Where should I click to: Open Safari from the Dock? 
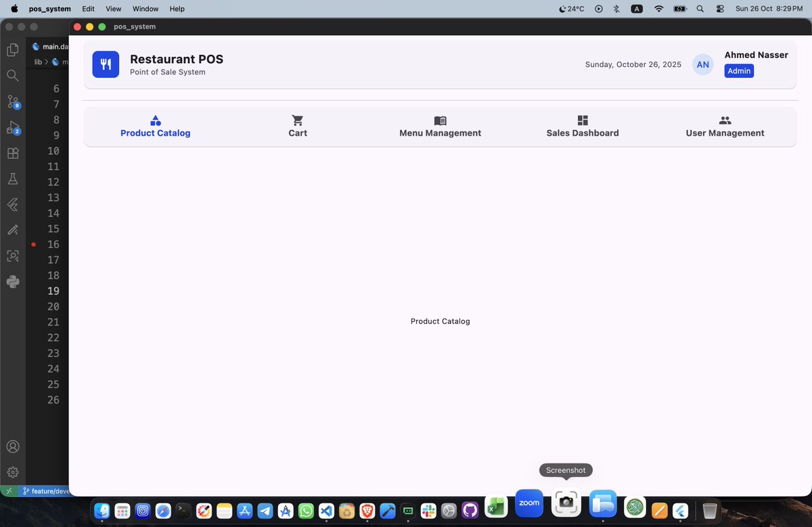[x=163, y=511]
